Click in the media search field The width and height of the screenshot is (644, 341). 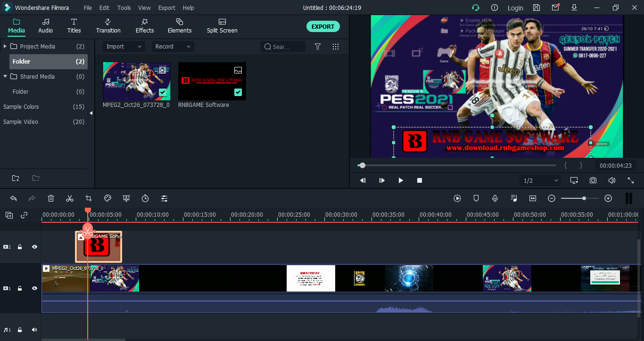pos(283,47)
